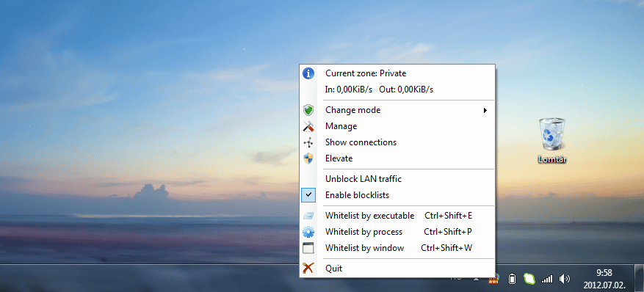Image resolution: width=644 pixels, height=292 pixels.
Task: Toggle the Enable blocklists menu entry
Action: tap(397, 195)
